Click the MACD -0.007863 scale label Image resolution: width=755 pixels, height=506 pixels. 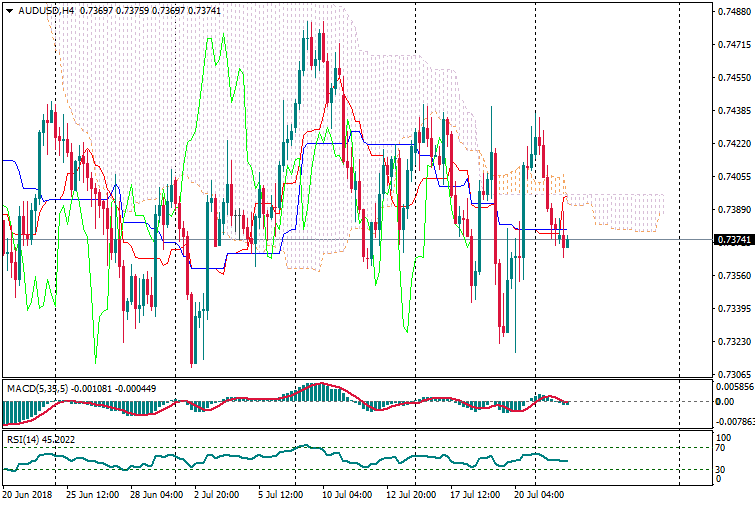[x=735, y=422]
